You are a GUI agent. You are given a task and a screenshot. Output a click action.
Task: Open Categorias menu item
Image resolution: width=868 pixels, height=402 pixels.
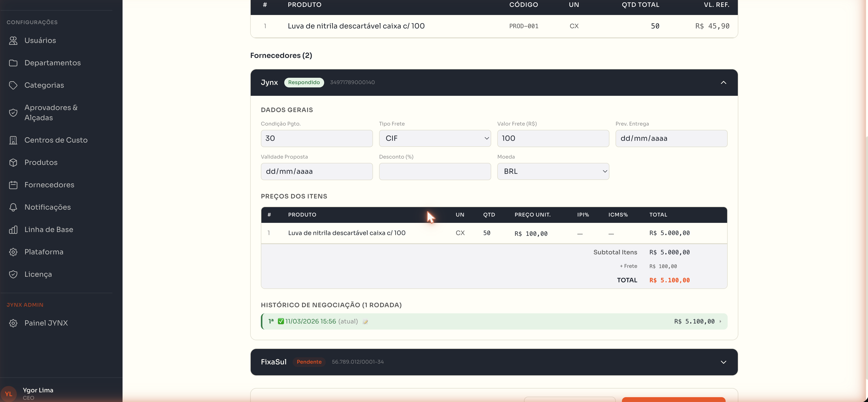click(x=44, y=85)
